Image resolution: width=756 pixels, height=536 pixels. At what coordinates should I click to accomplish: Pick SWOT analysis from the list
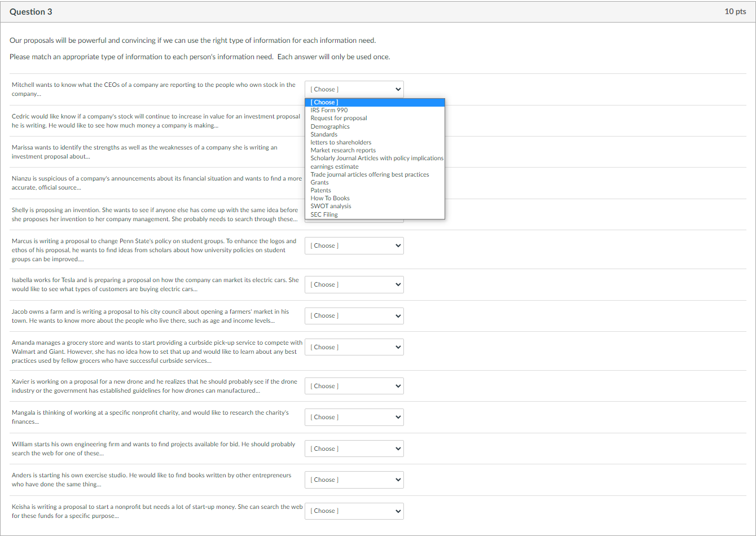click(x=375, y=206)
